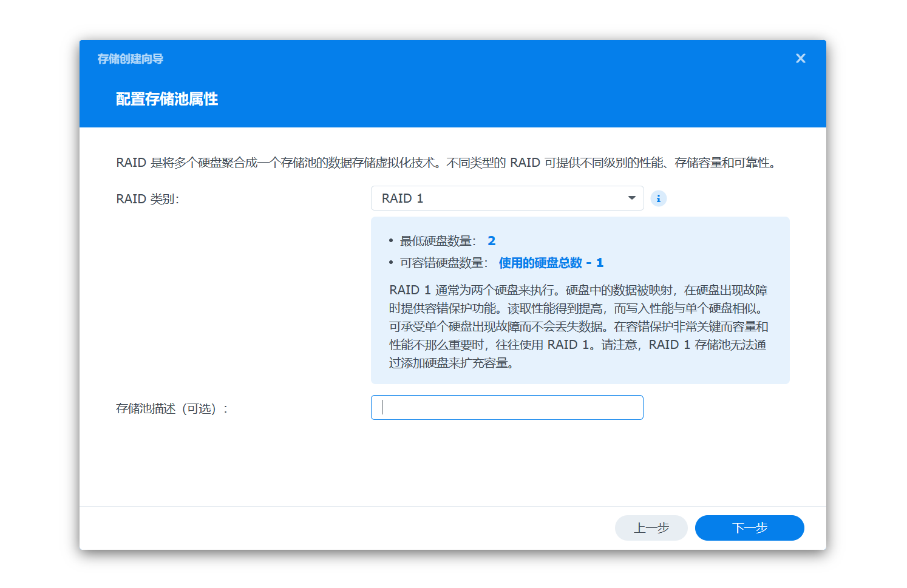Click the 存储池描述（可选）label
Image resolution: width=907 pixels, height=588 pixels.
click(172, 409)
